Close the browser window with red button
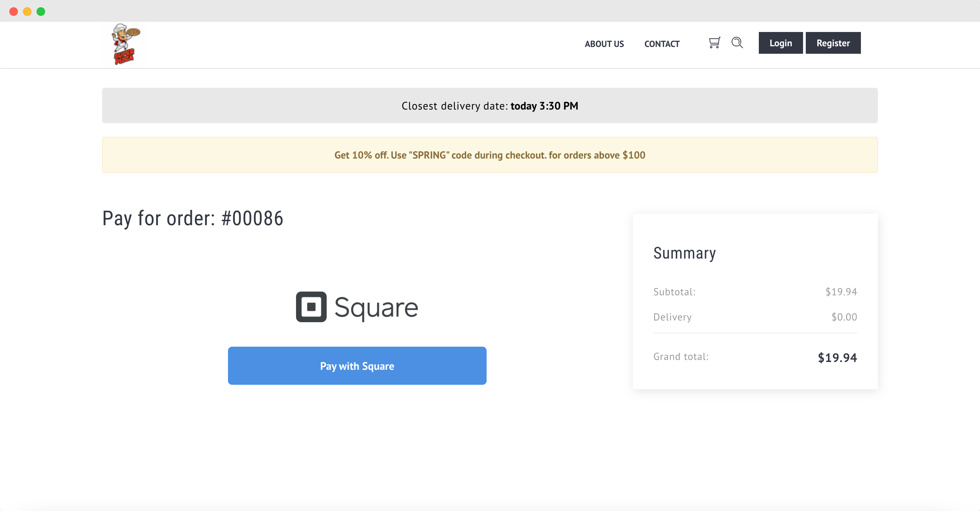The height and width of the screenshot is (511, 980). (14, 12)
